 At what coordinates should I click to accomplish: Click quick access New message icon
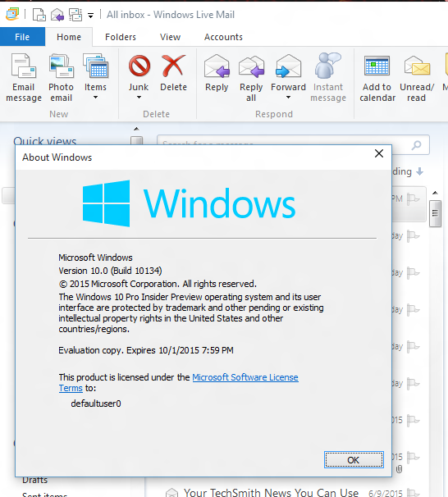pyautogui.click(x=39, y=15)
